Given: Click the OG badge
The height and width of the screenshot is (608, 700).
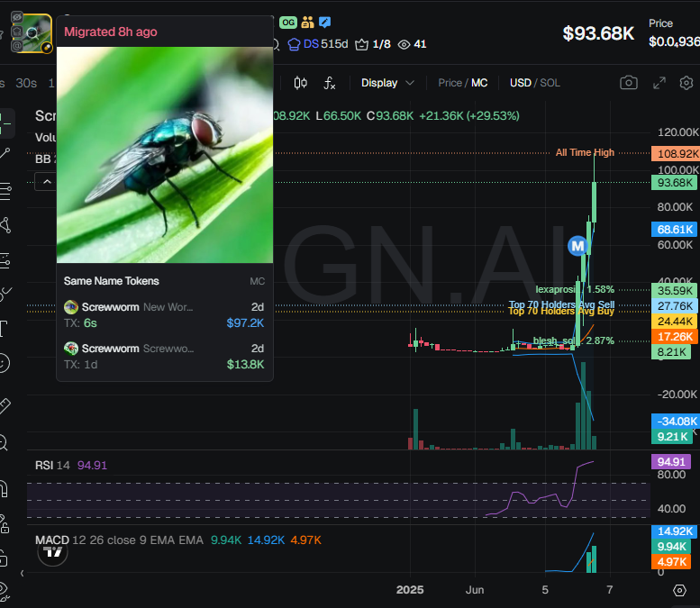Looking at the screenshot, I should point(288,23).
